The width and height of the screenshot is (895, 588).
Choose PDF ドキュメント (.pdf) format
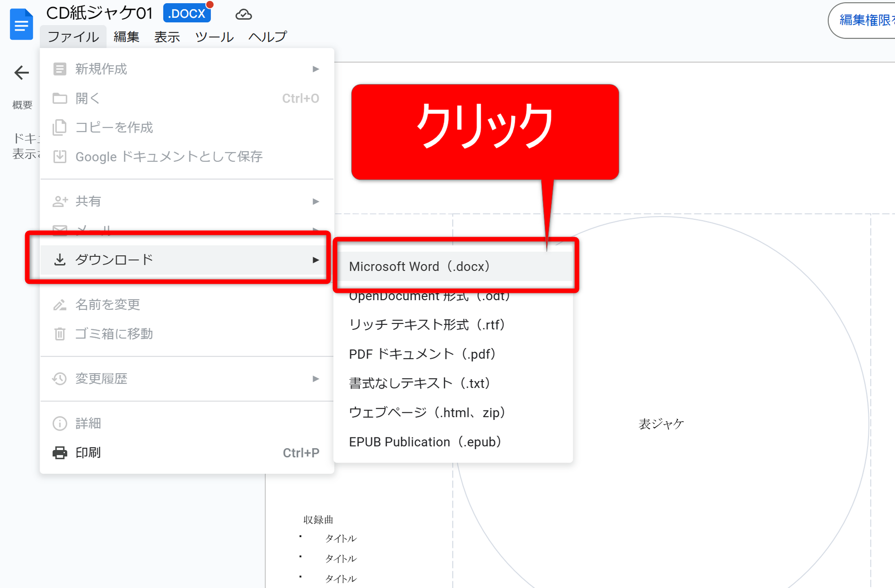point(422,354)
